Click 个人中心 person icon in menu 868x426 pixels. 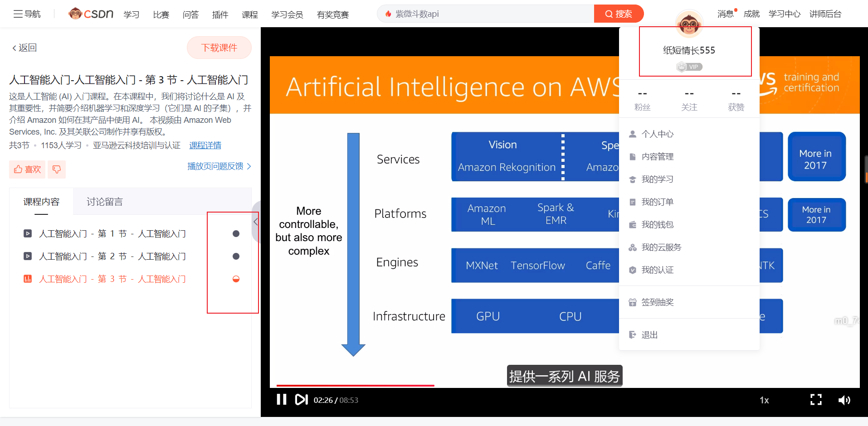tap(633, 134)
